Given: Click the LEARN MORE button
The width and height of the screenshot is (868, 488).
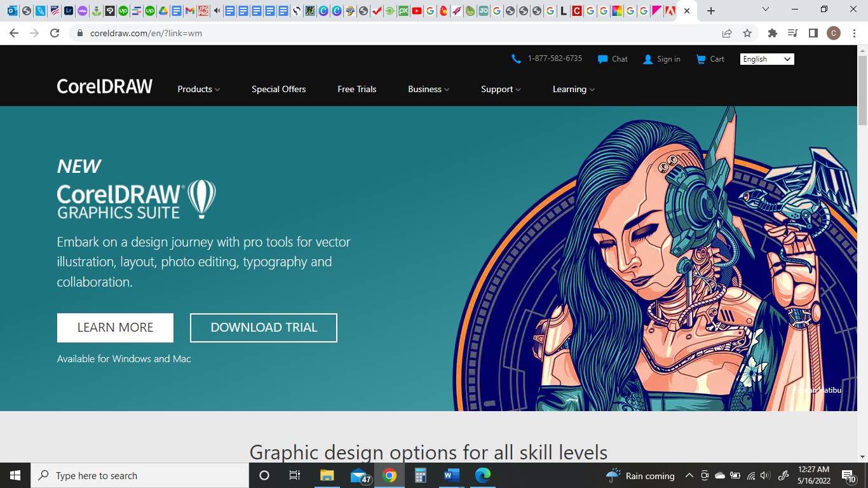Looking at the screenshot, I should click(115, 328).
